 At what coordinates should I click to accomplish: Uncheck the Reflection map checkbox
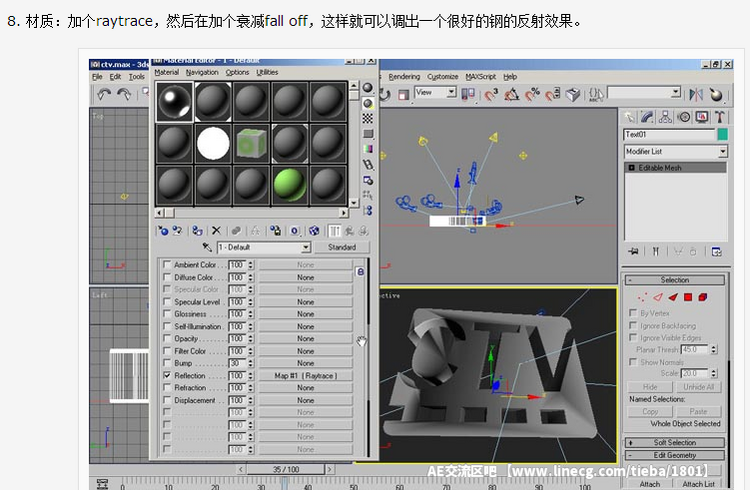tap(166, 376)
